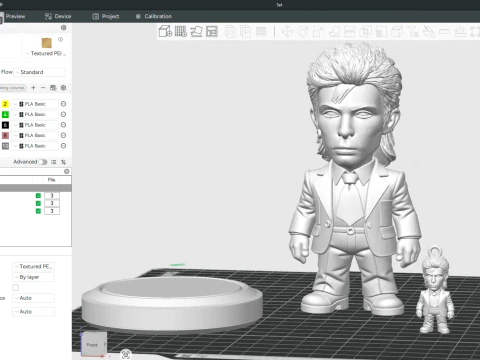Select the Measure tool icon
Viewport: 480px width, 360px height.
[x=444, y=32]
